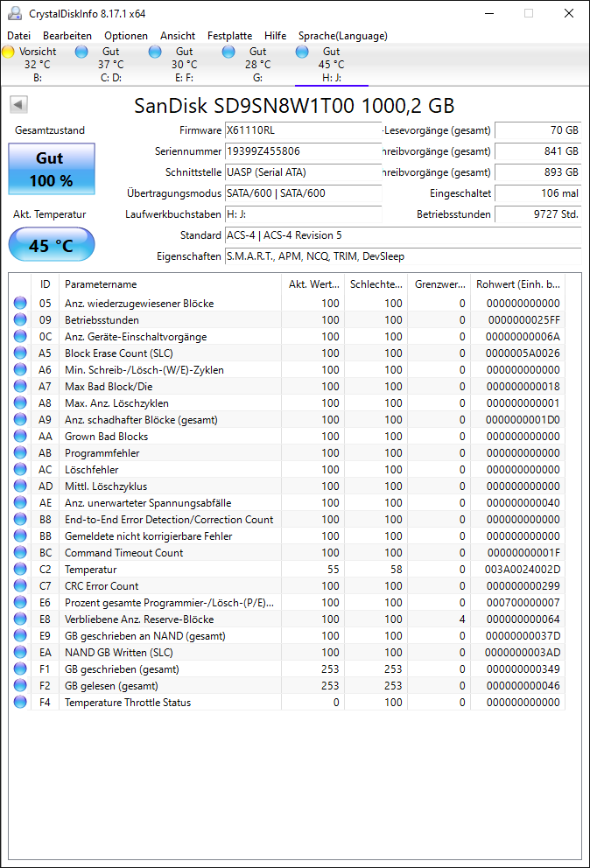Click status orb for Betriebsstunden row
The height and width of the screenshot is (868, 590).
tap(20, 319)
